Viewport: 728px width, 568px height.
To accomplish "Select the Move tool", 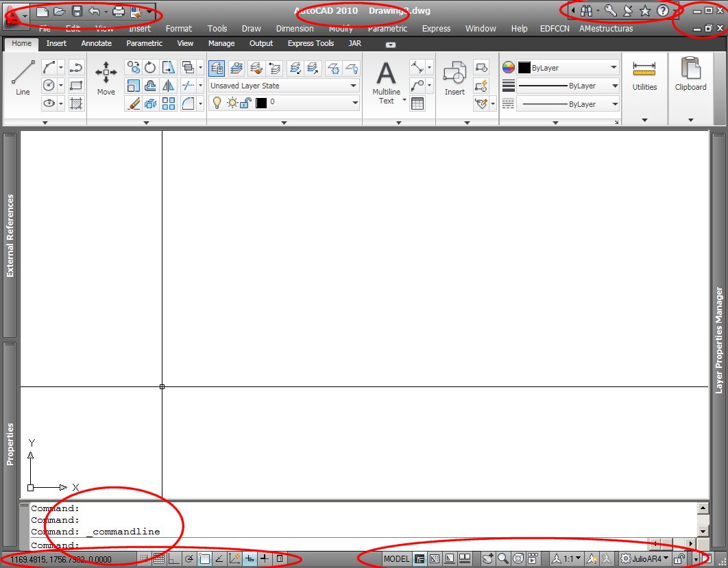I will click(106, 78).
